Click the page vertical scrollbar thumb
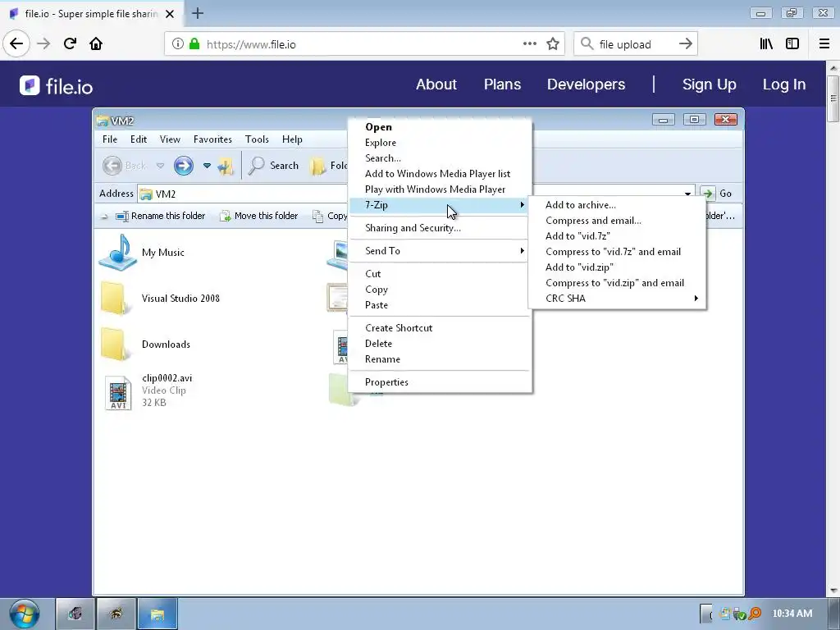840x630 pixels. (833, 98)
